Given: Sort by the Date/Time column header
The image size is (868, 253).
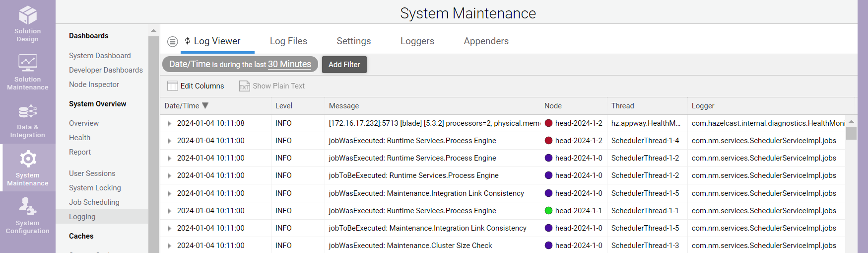Looking at the screenshot, I should click(x=182, y=106).
